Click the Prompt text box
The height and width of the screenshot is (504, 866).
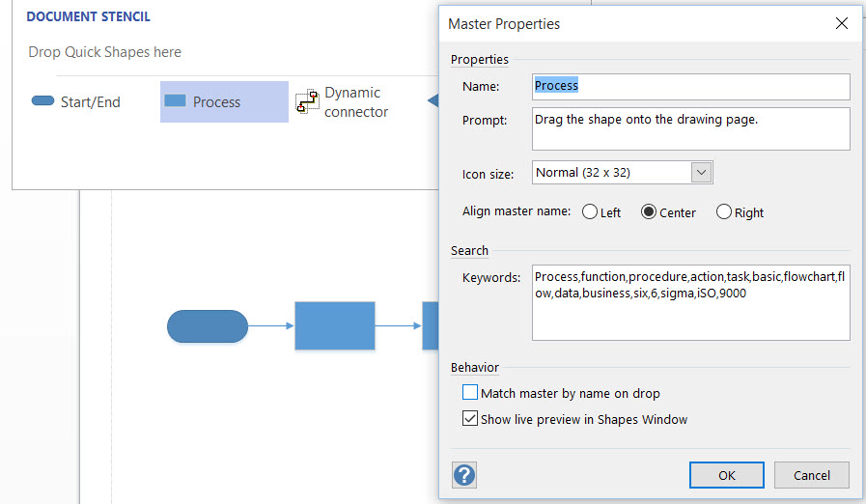pyautogui.click(x=691, y=128)
